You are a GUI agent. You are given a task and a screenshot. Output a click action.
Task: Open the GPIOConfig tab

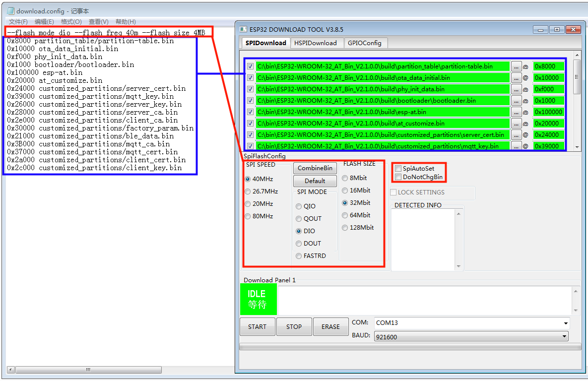(x=364, y=43)
